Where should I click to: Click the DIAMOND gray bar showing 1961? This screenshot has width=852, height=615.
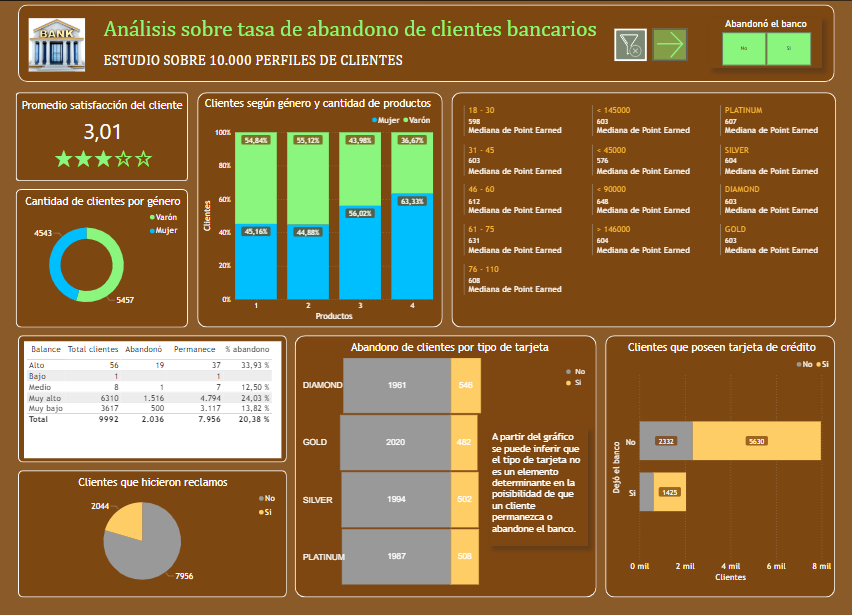(397, 385)
